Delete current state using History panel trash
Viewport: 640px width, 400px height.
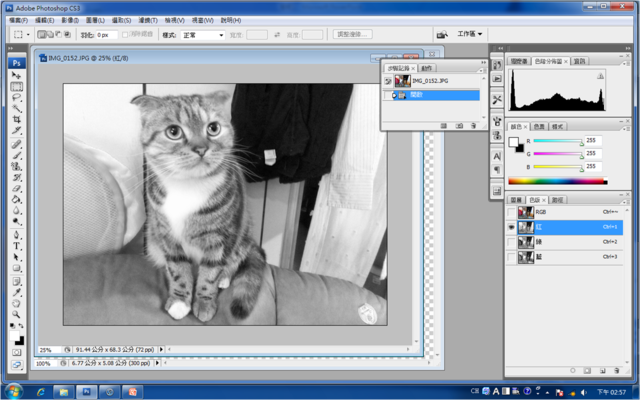[473, 126]
